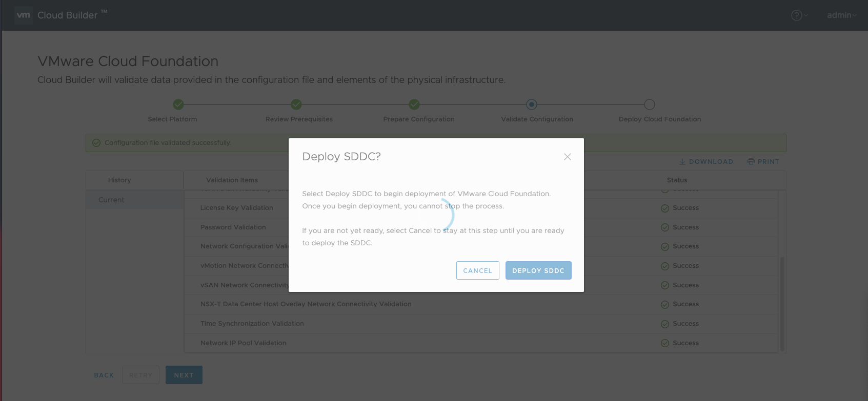
Task: Click success icon for Network Configuration row
Action: point(665,247)
